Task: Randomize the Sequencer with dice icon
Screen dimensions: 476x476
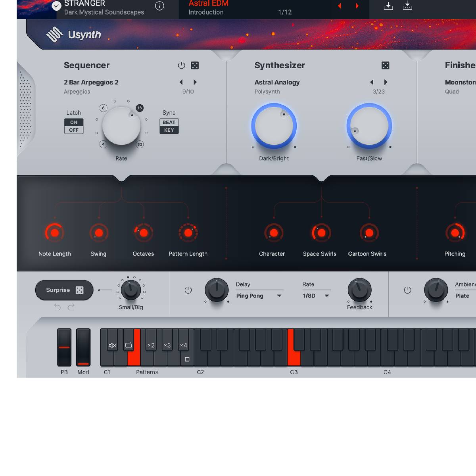Action: (195, 65)
